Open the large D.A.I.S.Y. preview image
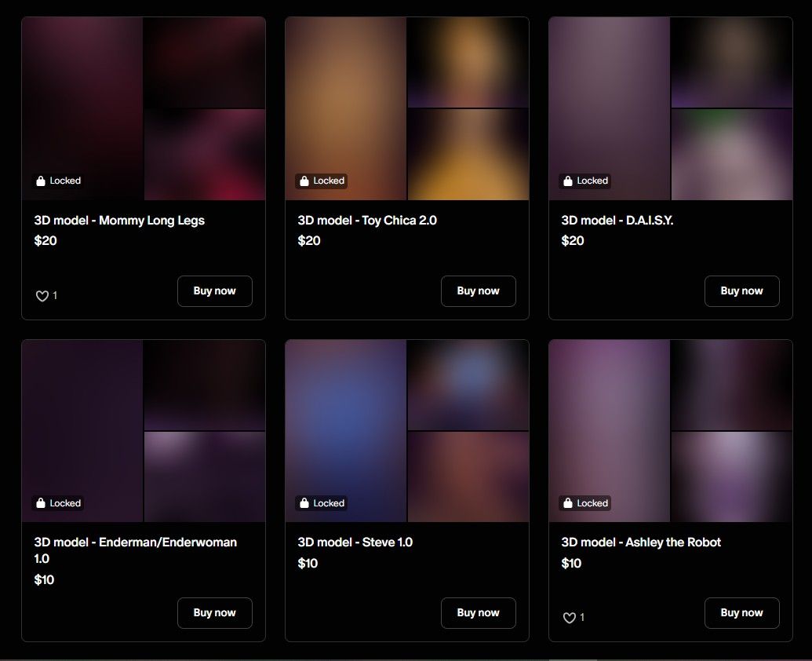The width and height of the screenshot is (812, 661). [610, 109]
